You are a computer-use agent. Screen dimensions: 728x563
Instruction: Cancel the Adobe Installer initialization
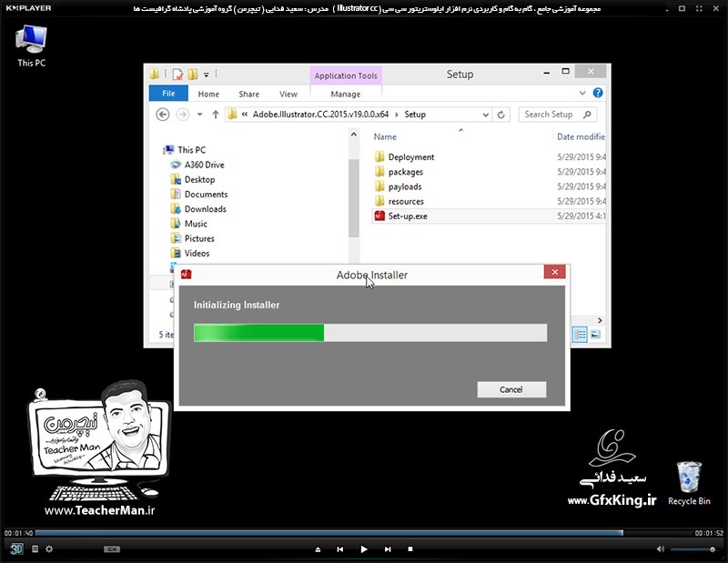pos(511,389)
